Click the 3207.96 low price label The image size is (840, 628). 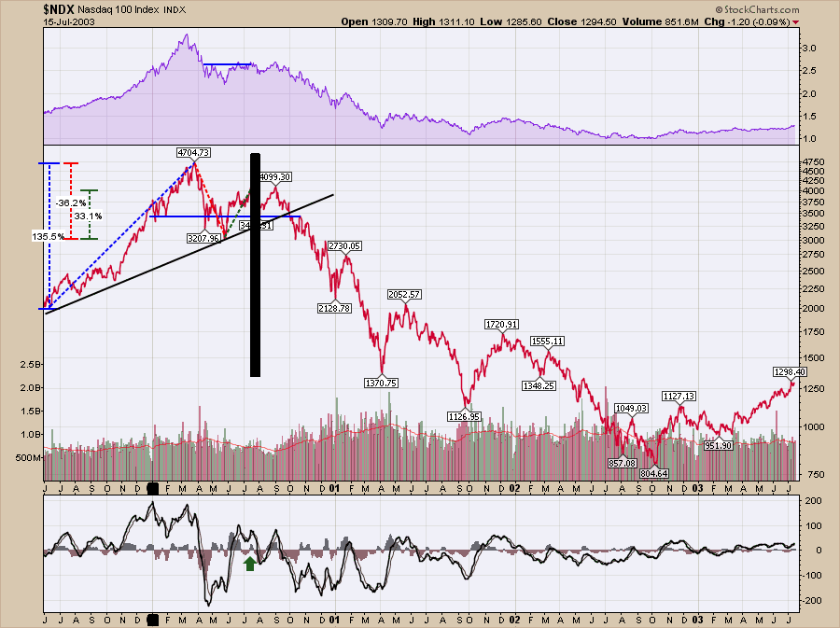pos(203,238)
